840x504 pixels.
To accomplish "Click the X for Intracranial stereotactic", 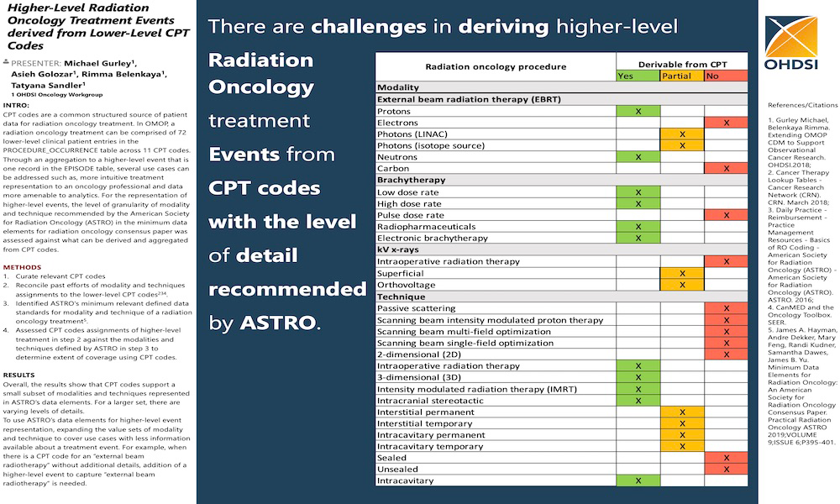I will (x=638, y=401).
